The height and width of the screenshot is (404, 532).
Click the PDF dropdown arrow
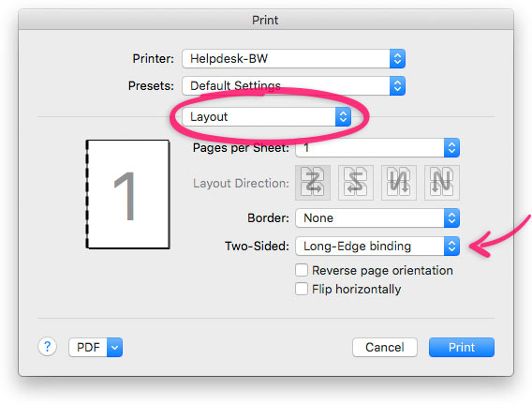pos(114,348)
